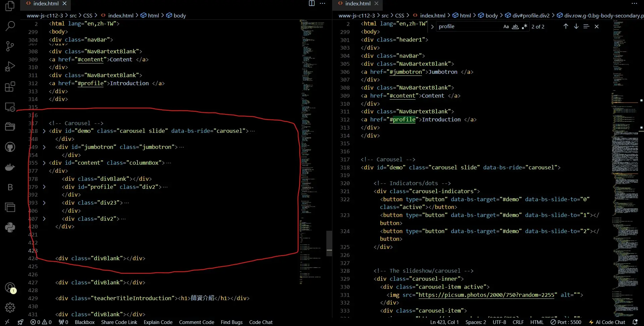Click the find input field containing profile
The image size is (644, 326).
coord(468,26)
